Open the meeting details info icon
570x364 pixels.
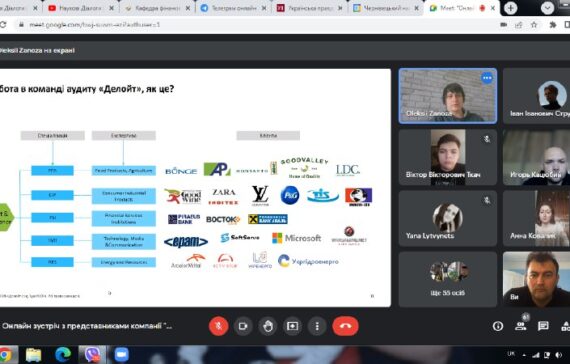tap(498, 326)
